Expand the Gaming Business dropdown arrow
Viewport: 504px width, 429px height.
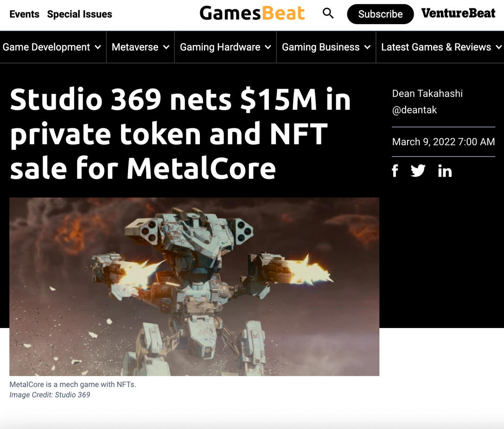[x=367, y=47]
